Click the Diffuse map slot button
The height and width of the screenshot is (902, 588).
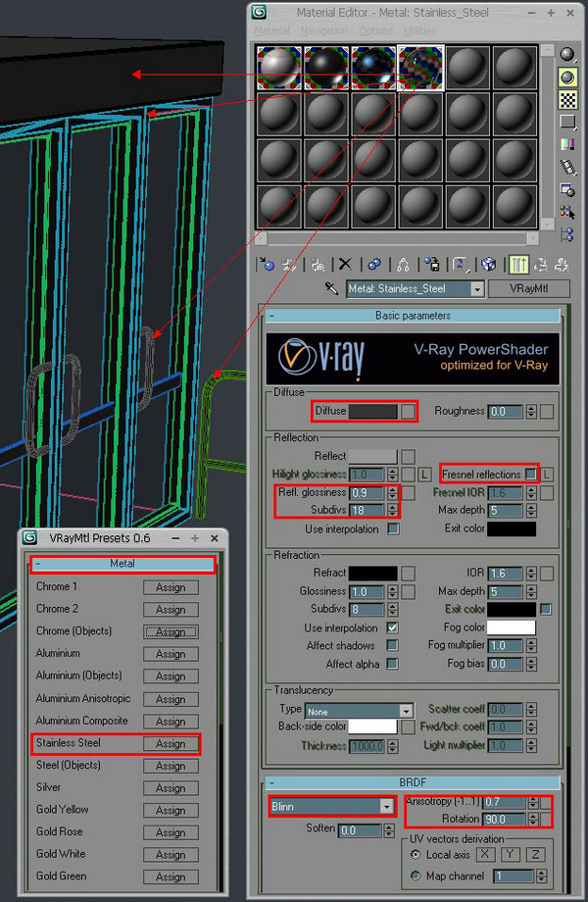click(408, 412)
